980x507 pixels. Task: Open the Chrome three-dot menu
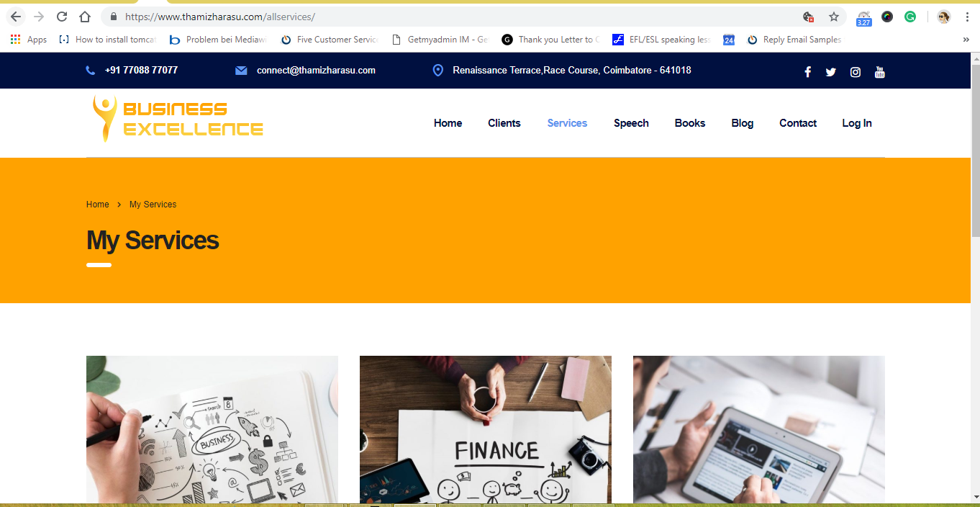967,17
